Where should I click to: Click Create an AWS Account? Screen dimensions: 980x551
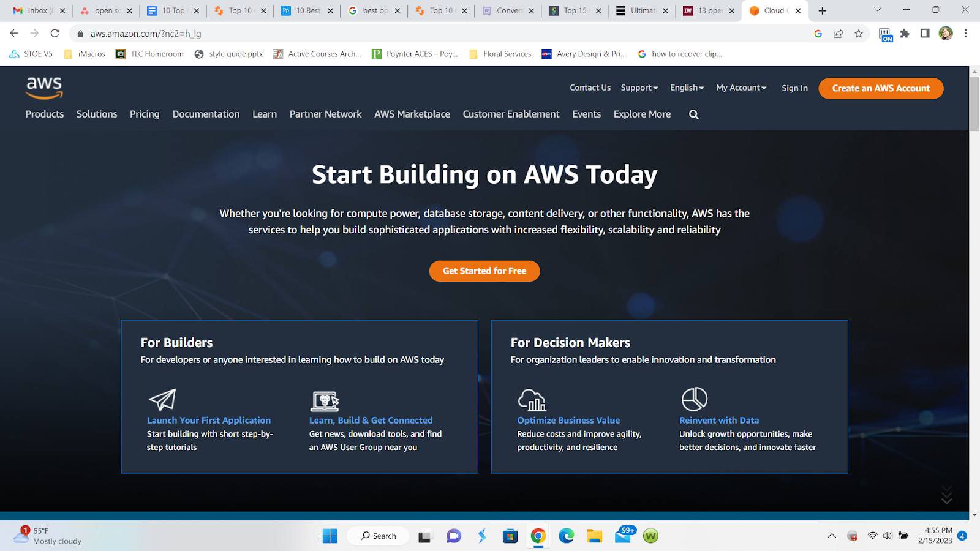[x=881, y=88]
